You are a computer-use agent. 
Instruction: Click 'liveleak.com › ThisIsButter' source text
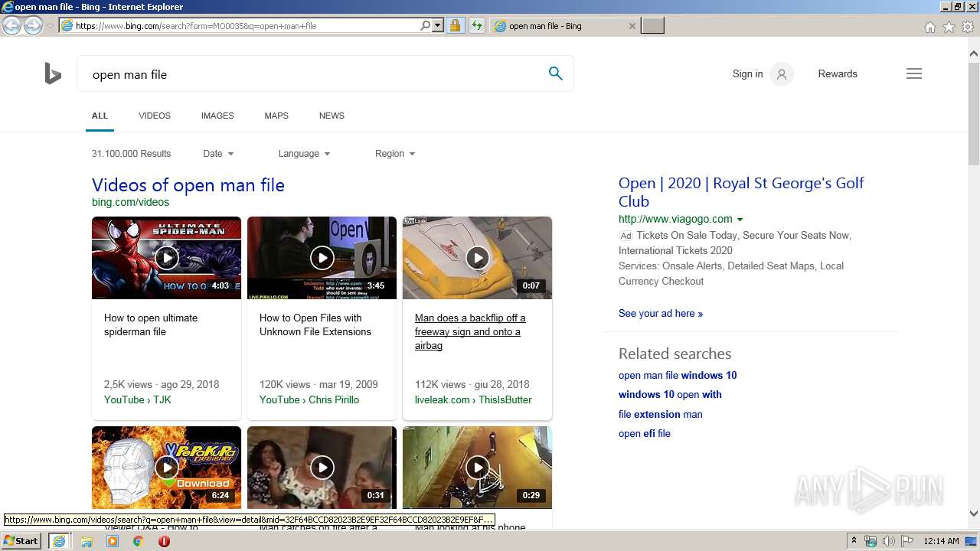pyautogui.click(x=473, y=399)
